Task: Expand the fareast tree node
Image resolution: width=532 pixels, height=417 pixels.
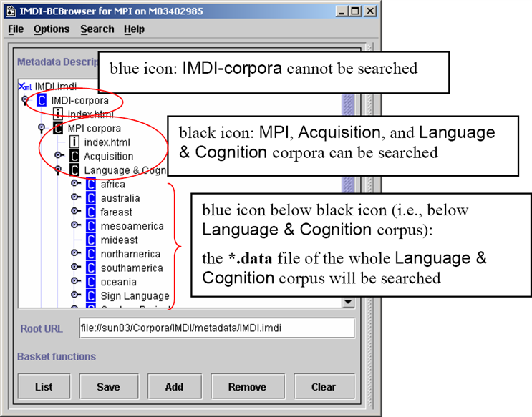Action: point(75,211)
